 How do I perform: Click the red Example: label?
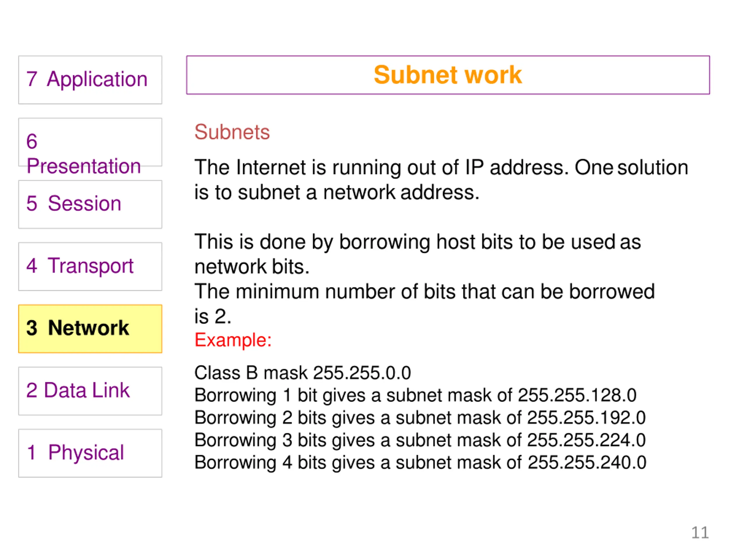(233, 340)
